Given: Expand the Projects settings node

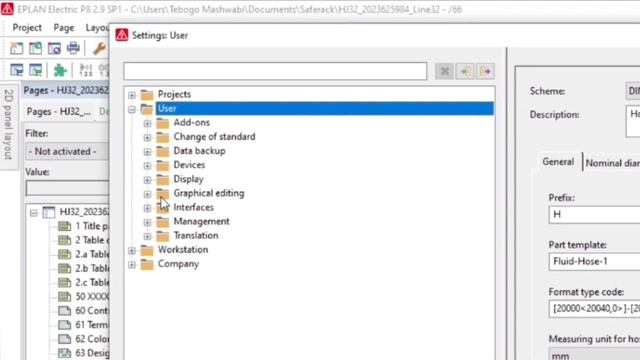Looking at the screenshot, I should pyautogui.click(x=132, y=95).
